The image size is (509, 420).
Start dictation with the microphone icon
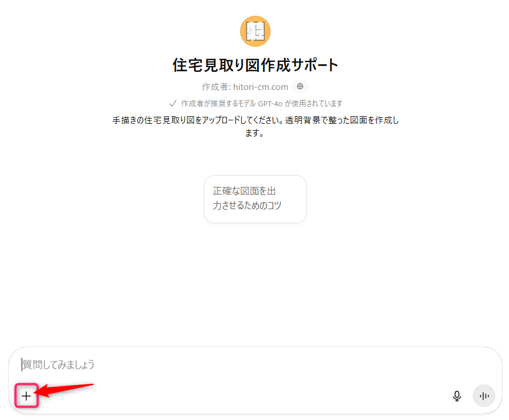tap(457, 395)
